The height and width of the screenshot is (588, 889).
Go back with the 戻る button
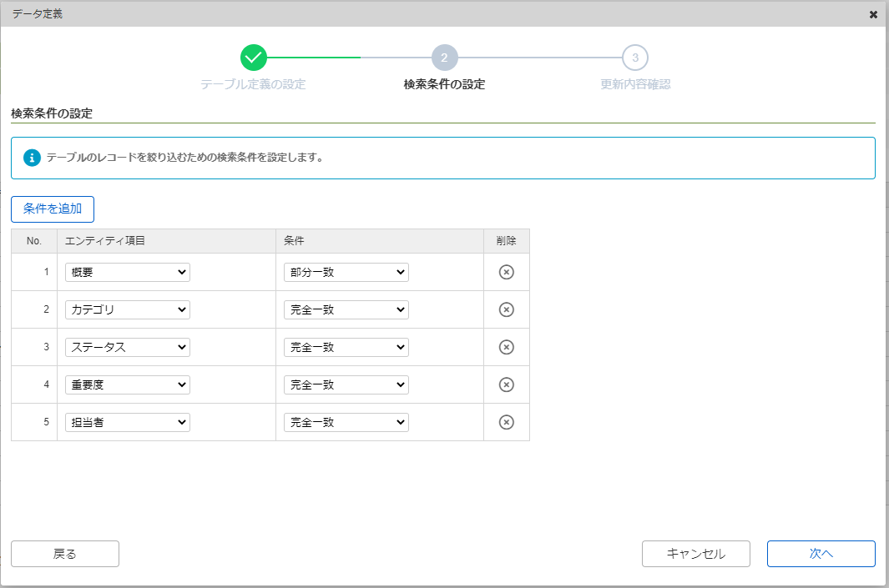click(65, 554)
